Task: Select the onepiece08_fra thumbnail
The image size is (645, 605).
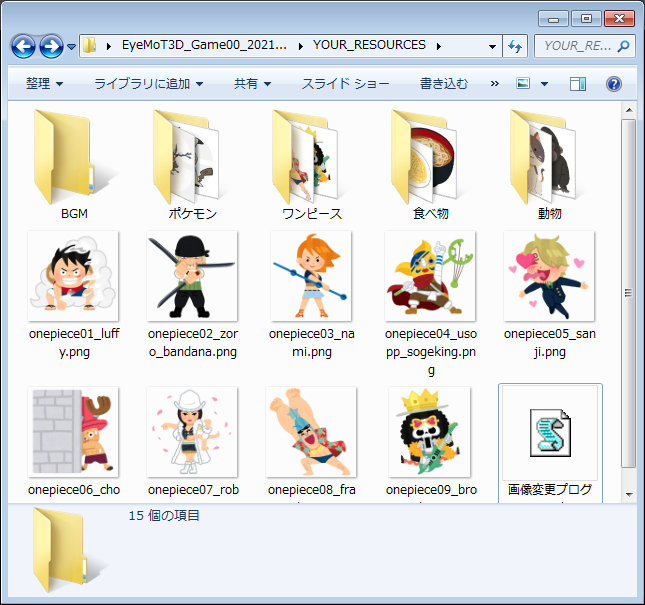Action: [x=311, y=432]
